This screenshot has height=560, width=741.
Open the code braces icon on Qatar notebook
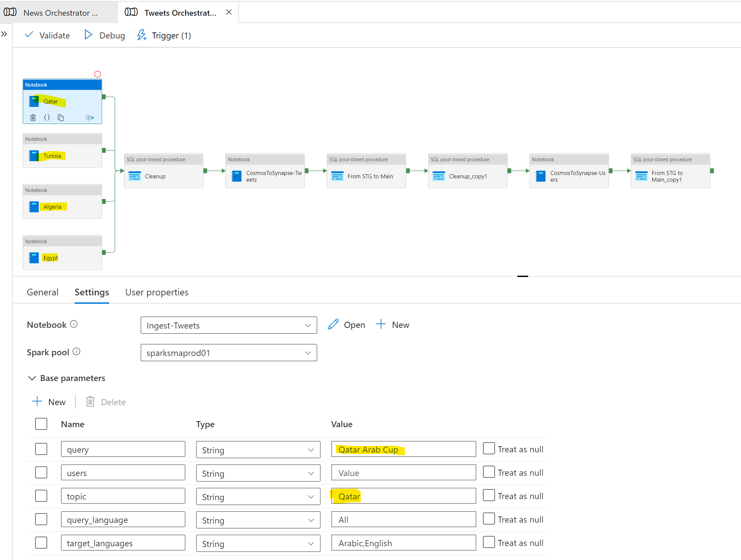point(47,117)
